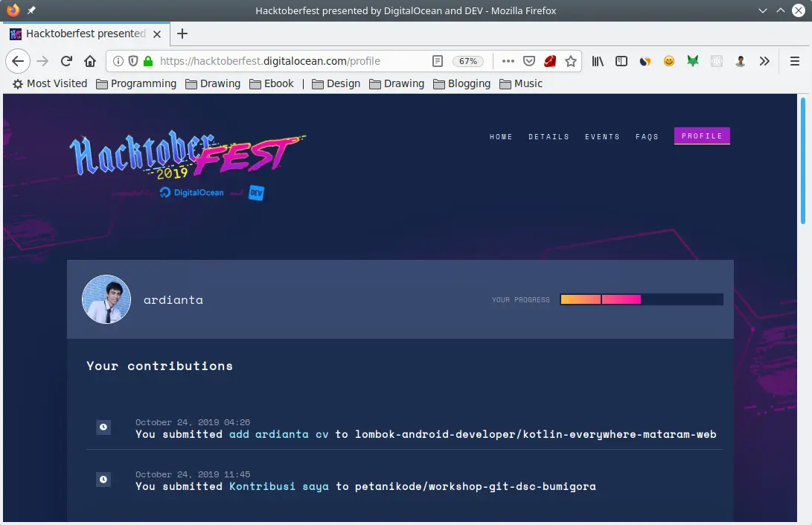Viewport: 812px width, 525px height.
Task: Click the page vertical scrollbar
Action: (x=803, y=161)
